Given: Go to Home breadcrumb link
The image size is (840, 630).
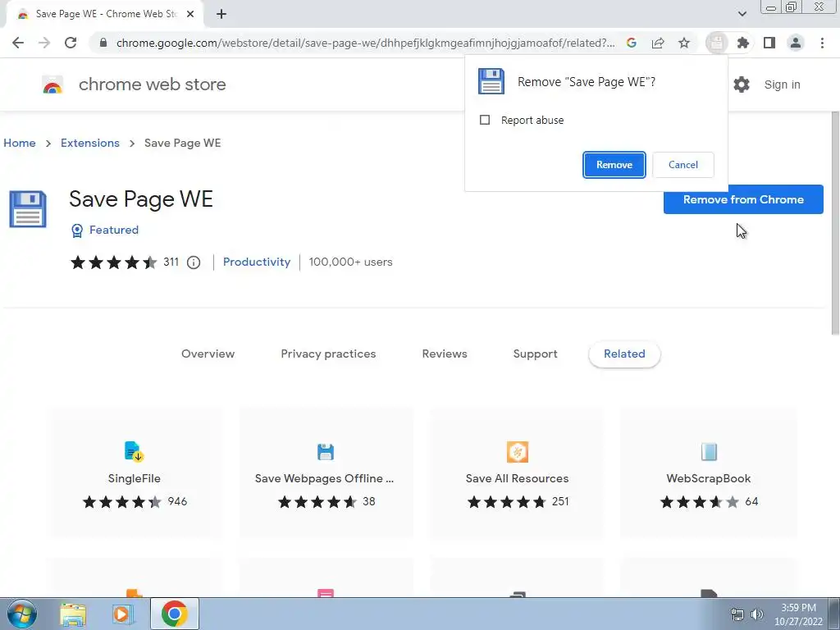Looking at the screenshot, I should tap(20, 143).
